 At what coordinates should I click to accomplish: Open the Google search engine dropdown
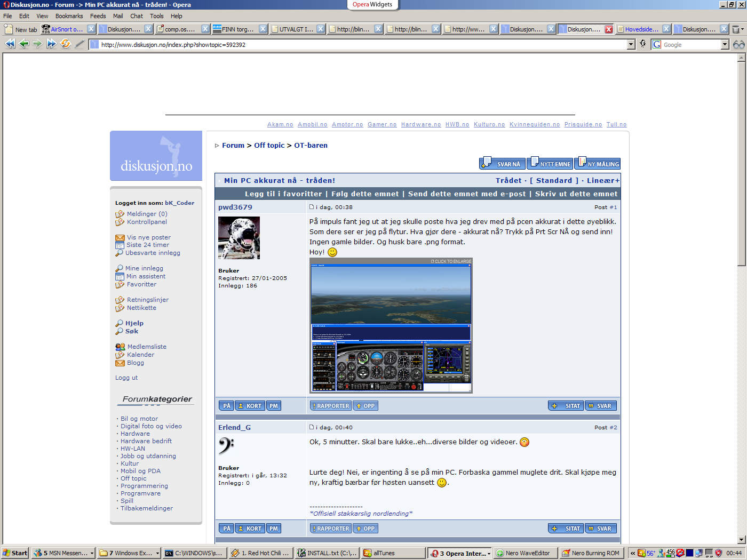[725, 45]
